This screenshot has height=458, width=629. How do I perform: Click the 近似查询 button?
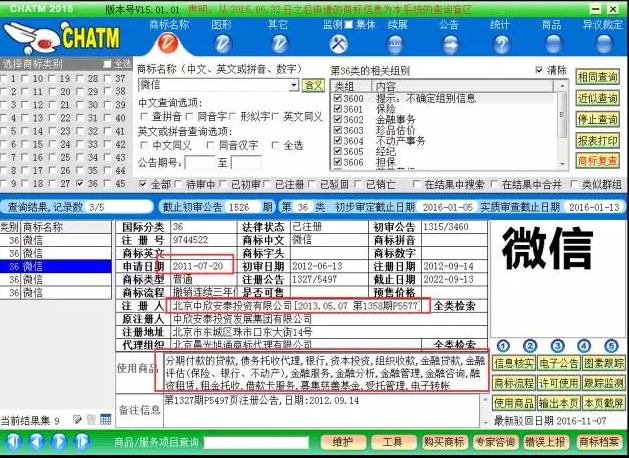click(x=598, y=98)
